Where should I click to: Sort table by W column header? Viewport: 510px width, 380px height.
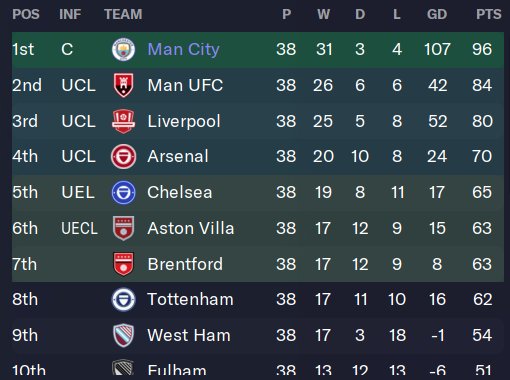point(323,14)
